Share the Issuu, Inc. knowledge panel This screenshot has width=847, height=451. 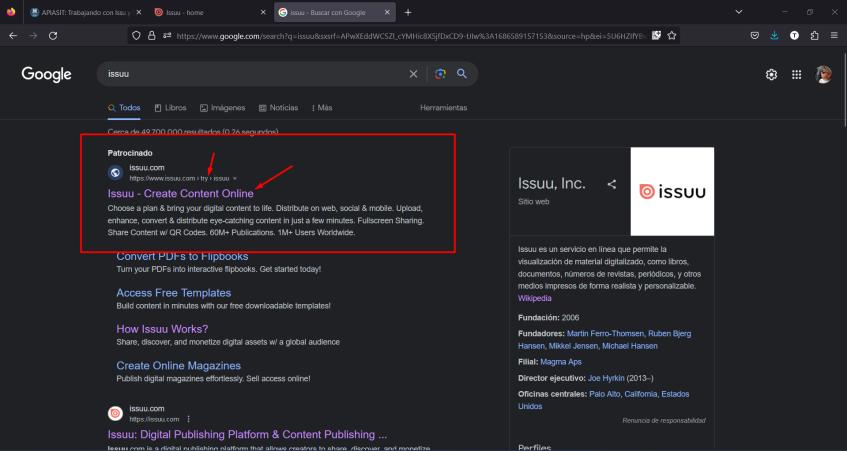coord(611,184)
